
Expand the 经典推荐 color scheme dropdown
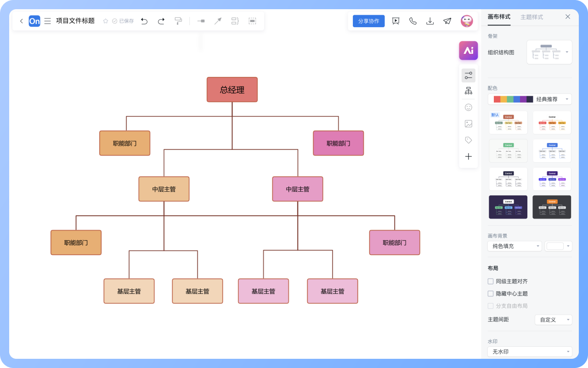pos(530,99)
